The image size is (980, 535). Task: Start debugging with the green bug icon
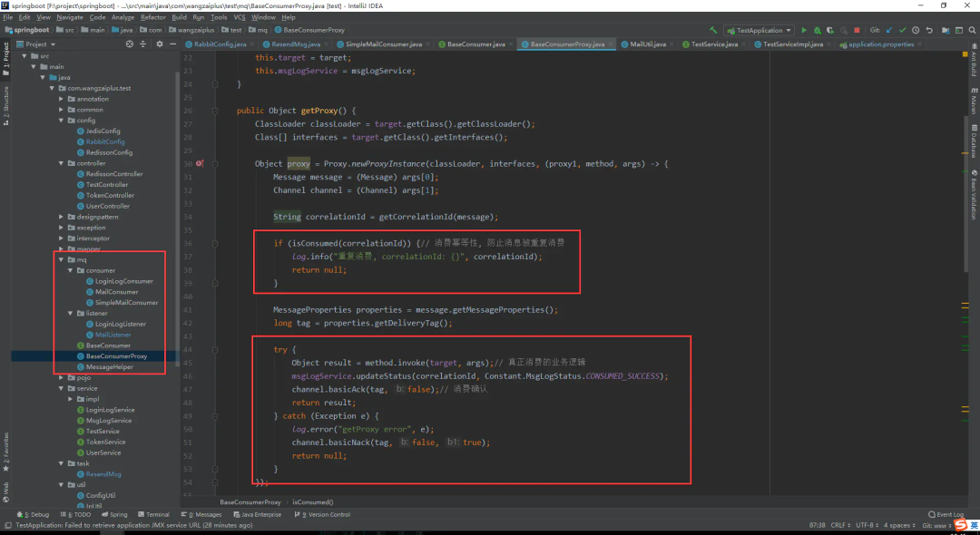coord(817,30)
